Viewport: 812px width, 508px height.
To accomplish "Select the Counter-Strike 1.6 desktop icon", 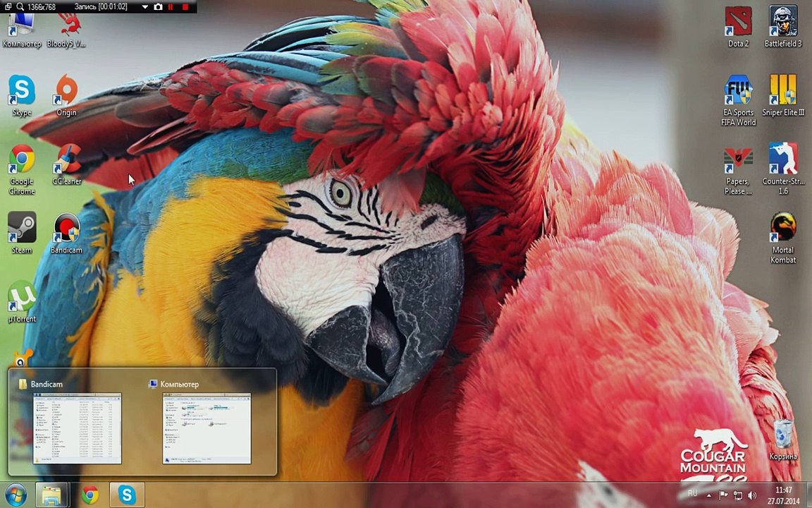I will click(783, 169).
